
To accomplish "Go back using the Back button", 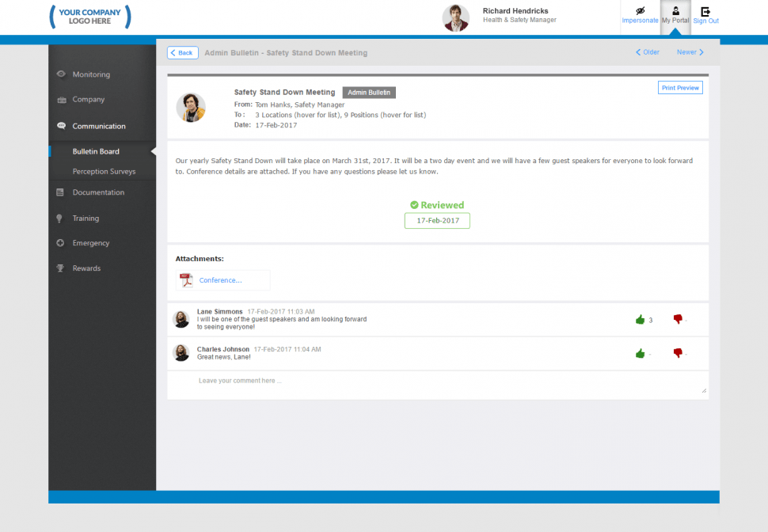I will click(x=183, y=53).
